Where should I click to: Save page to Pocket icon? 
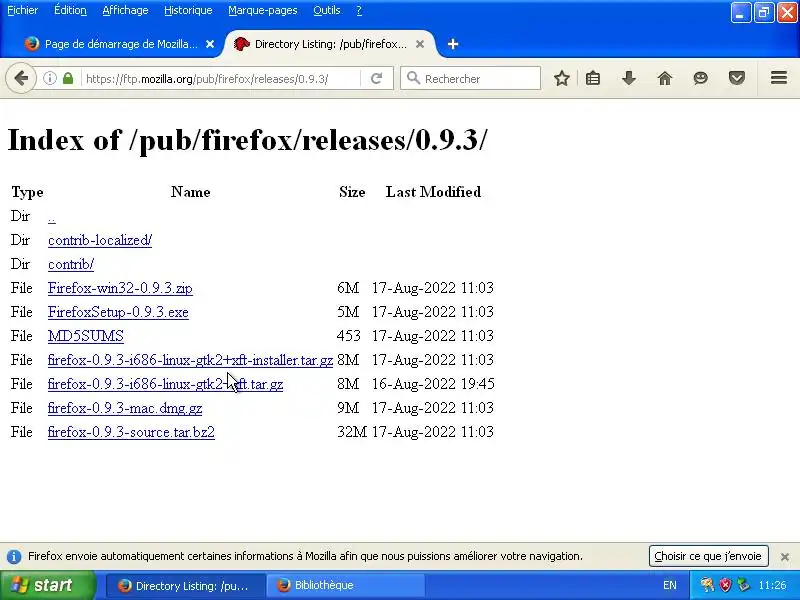click(x=737, y=79)
